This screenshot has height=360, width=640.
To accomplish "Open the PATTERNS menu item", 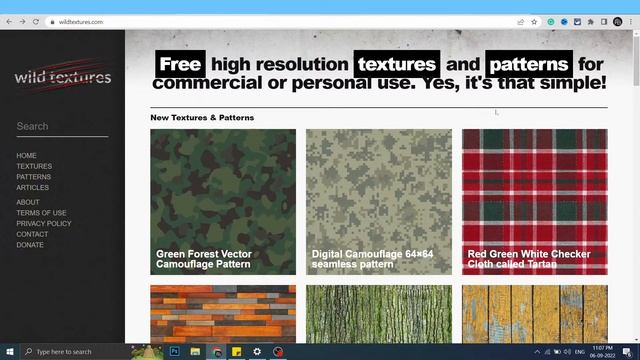I will tap(33, 177).
